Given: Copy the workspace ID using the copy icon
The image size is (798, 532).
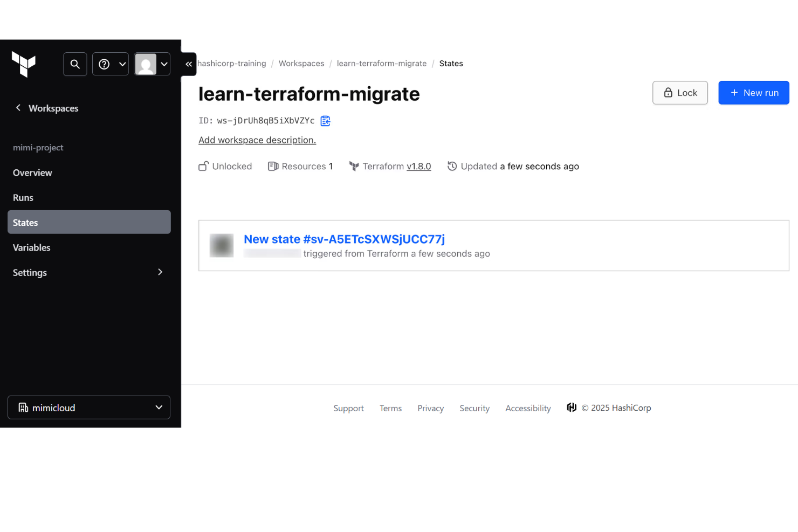Looking at the screenshot, I should pos(325,121).
